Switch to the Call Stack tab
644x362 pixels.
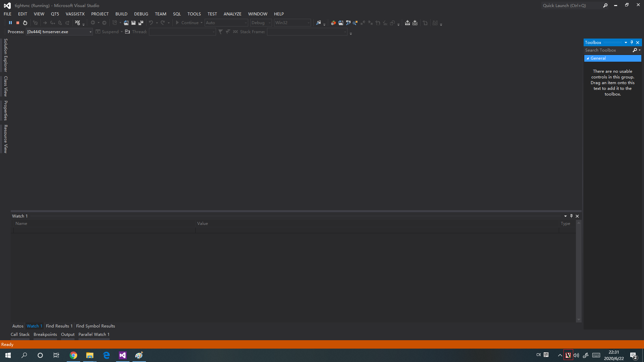20,334
